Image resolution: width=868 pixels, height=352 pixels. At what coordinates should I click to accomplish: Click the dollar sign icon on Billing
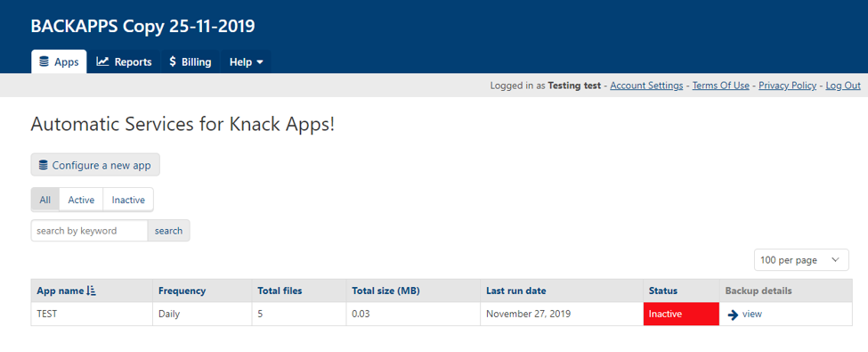pos(174,61)
